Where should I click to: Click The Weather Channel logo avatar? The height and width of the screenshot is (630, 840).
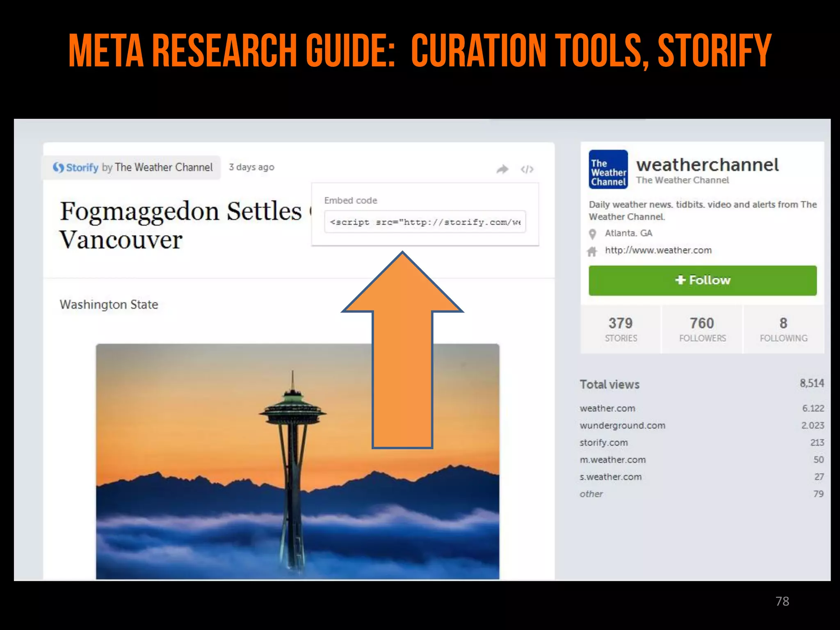[x=608, y=169]
